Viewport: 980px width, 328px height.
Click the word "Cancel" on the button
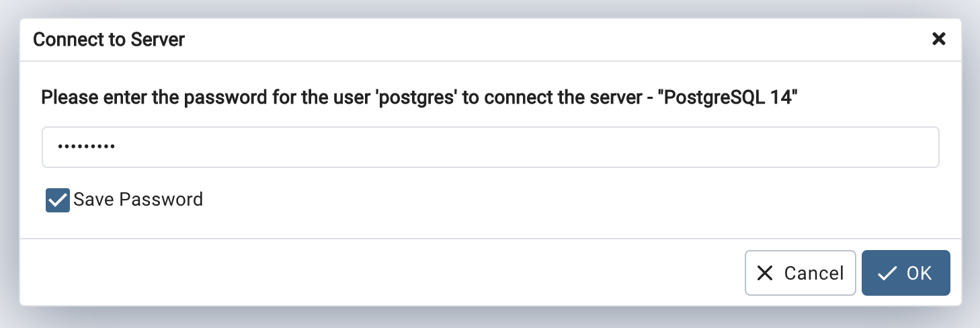(x=813, y=273)
